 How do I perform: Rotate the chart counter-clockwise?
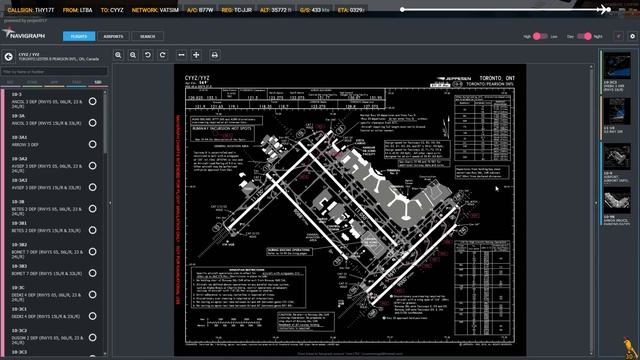(x=148, y=55)
